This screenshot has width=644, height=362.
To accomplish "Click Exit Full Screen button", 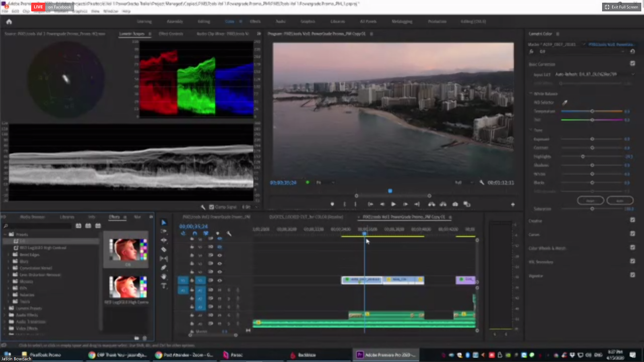I will point(621,7).
